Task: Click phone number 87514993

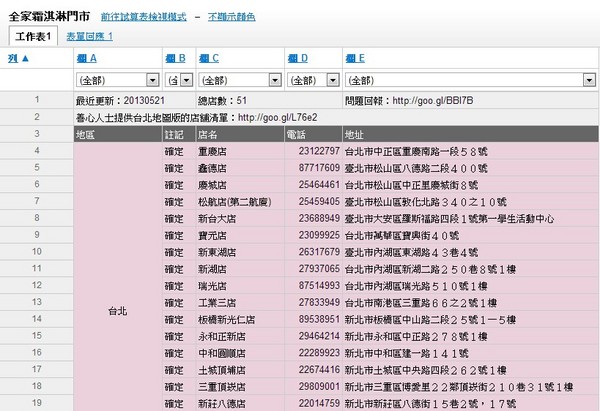Action: [x=319, y=285]
